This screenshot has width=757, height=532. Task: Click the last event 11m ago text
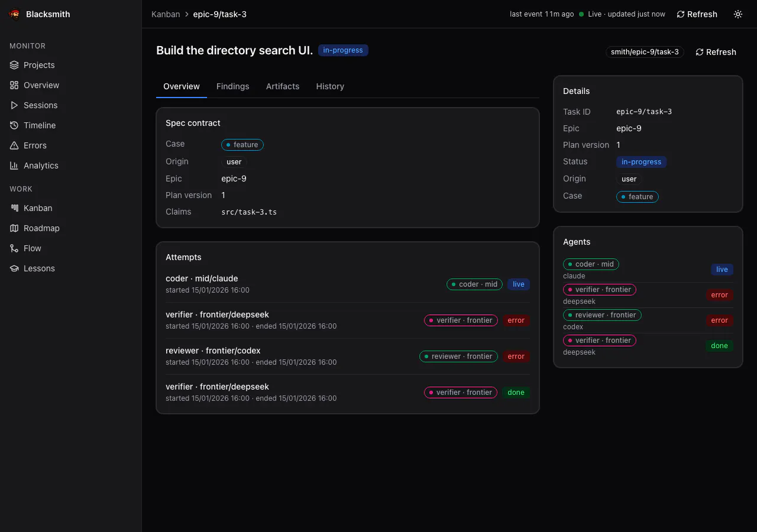click(542, 14)
